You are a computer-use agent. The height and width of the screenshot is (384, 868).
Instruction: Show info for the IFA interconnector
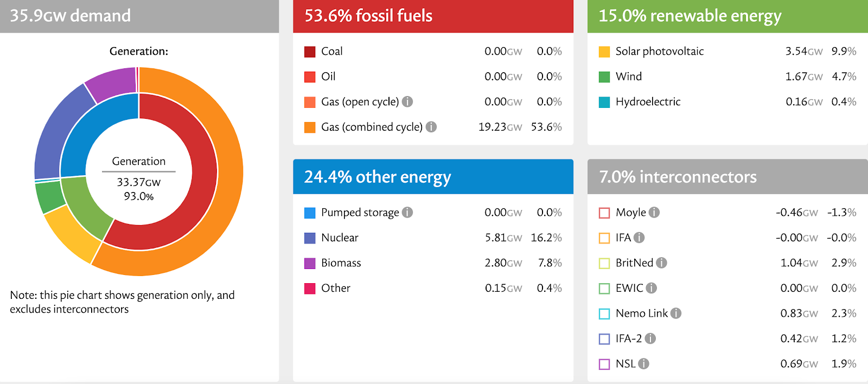pyautogui.click(x=639, y=238)
